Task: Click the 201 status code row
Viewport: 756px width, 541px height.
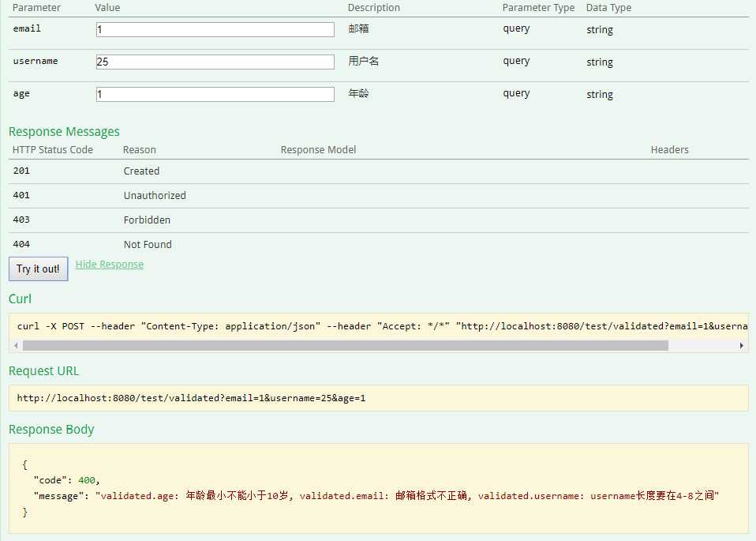Action: 379,171
